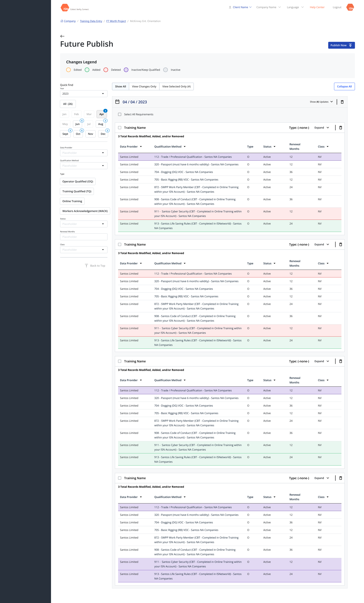This screenshot has height=603, width=364.
Task: Open the Class filter dropdown
Action: (84, 250)
